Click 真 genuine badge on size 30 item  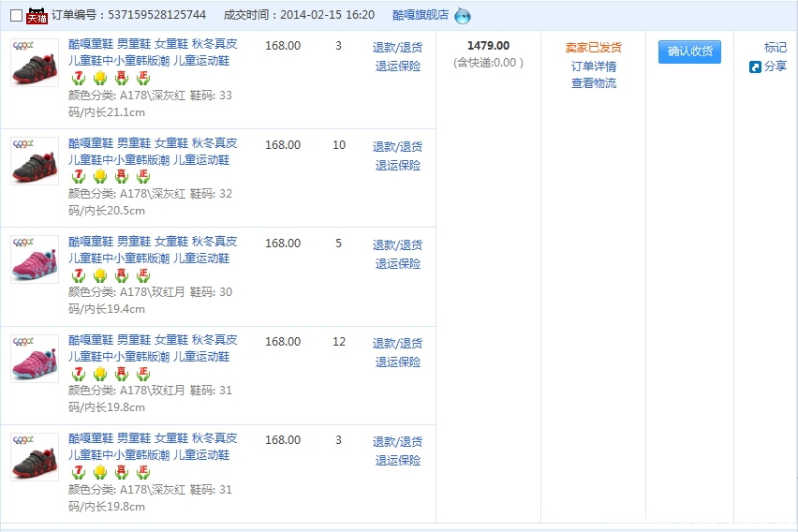click(x=122, y=275)
